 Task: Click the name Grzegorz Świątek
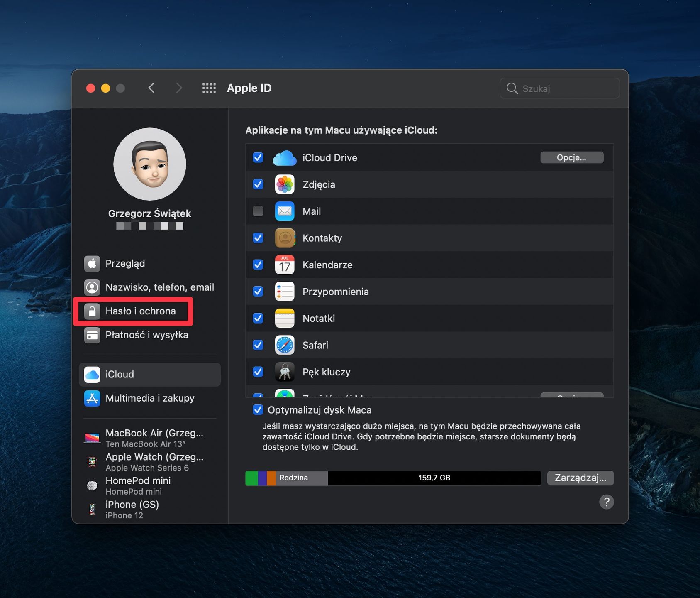coord(150,214)
